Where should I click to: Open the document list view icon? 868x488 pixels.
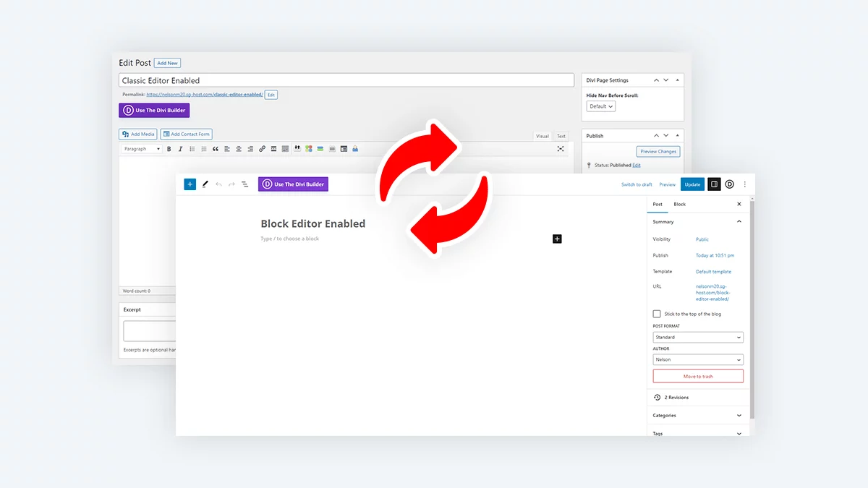click(x=244, y=184)
